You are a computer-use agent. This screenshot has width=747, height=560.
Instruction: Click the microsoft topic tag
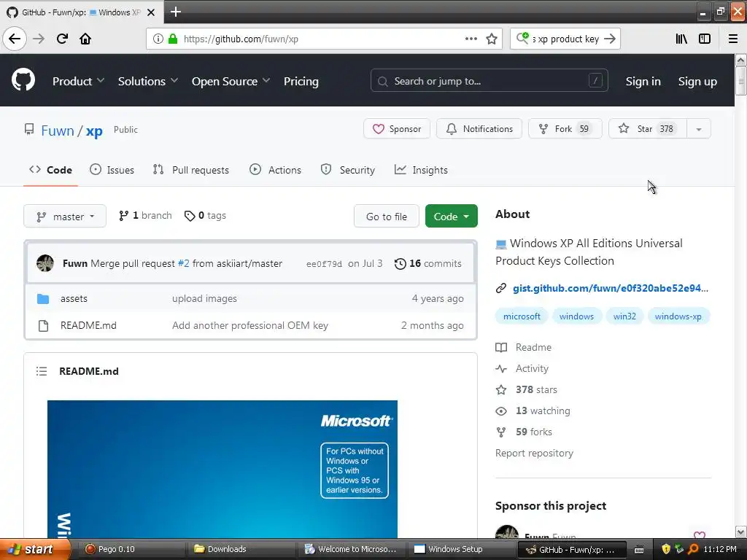tap(522, 316)
